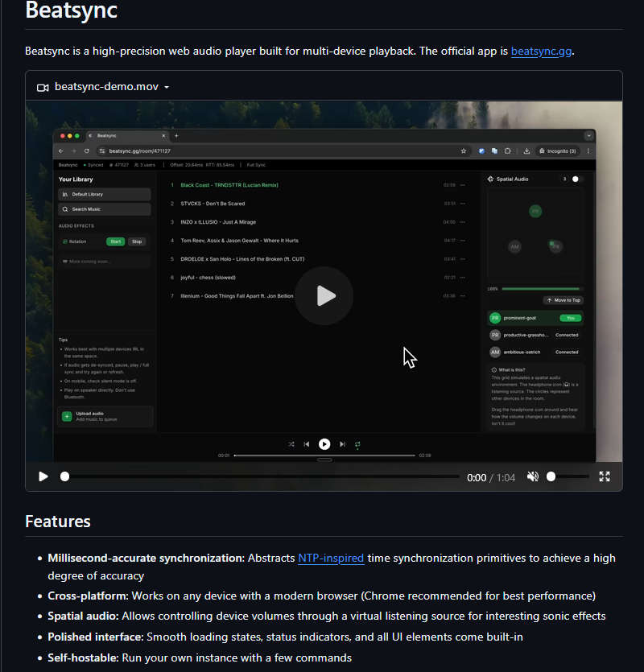Click the "Features" heading

(58, 522)
